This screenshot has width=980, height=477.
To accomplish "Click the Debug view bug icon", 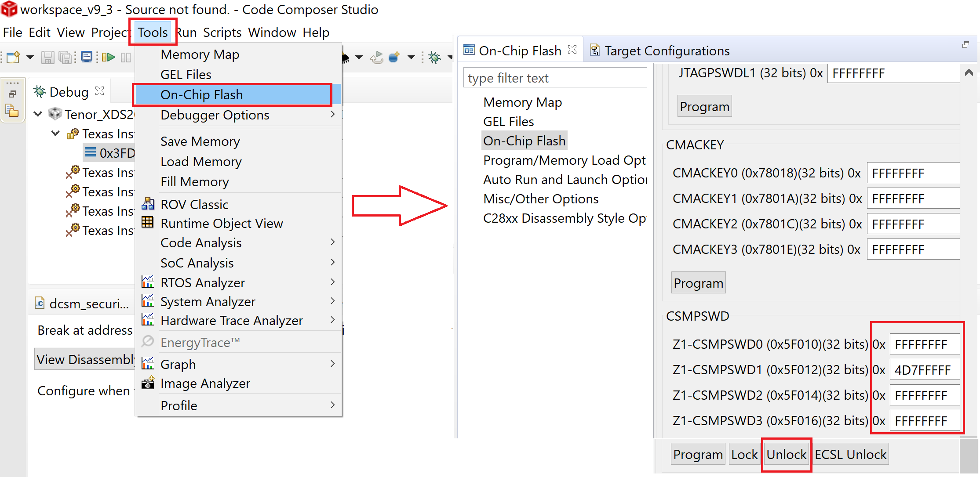I will point(40,91).
